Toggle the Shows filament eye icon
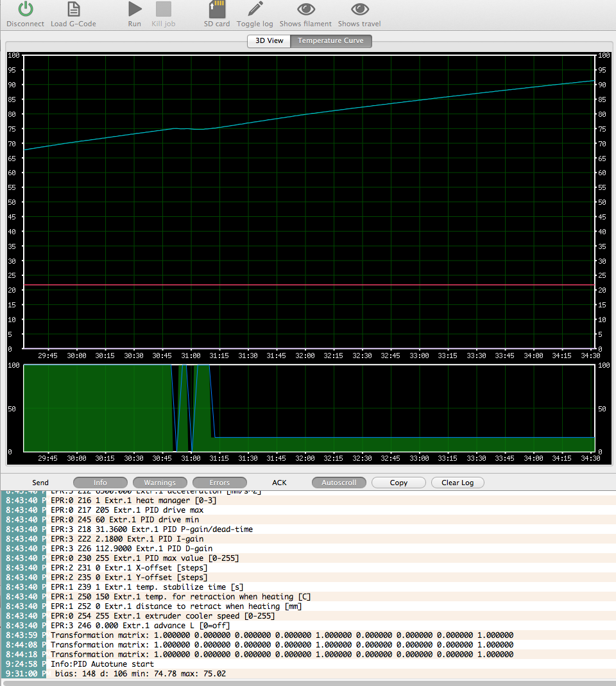The width and height of the screenshot is (616, 686). [306, 10]
